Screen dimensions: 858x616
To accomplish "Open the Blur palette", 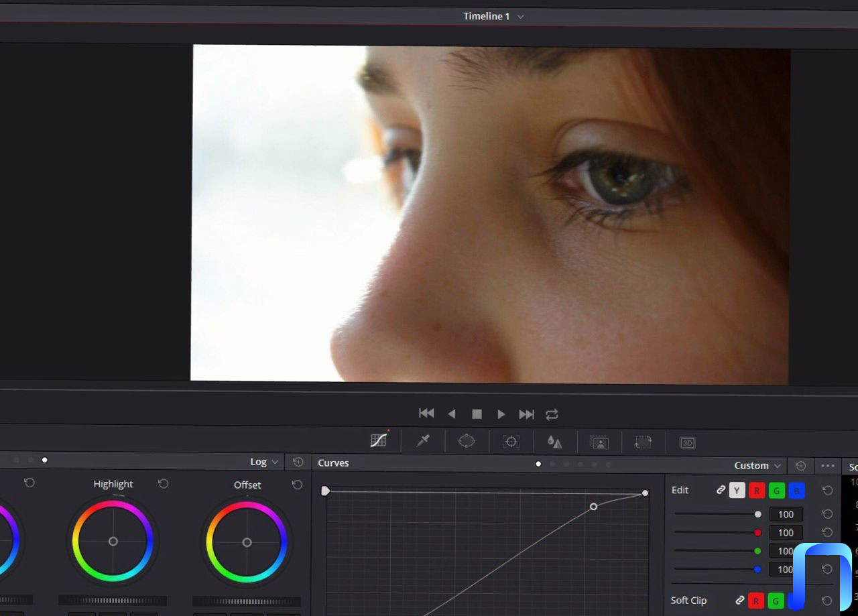I will [x=554, y=442].
